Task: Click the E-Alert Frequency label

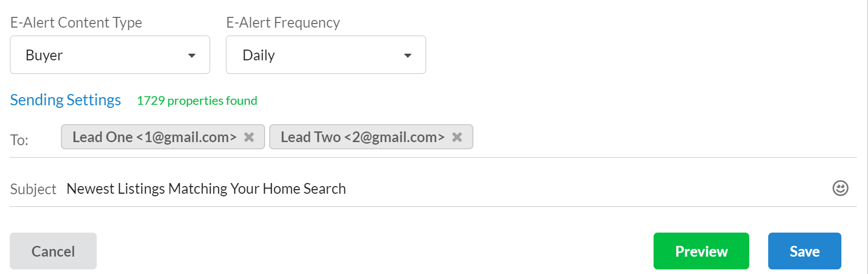Action: [x=283, y=22]
